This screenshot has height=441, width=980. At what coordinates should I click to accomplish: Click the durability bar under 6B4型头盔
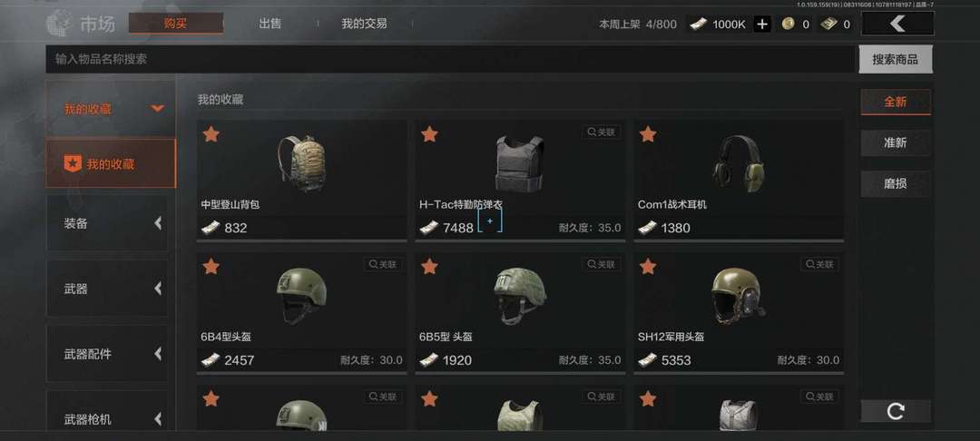[x=302, y=373]
